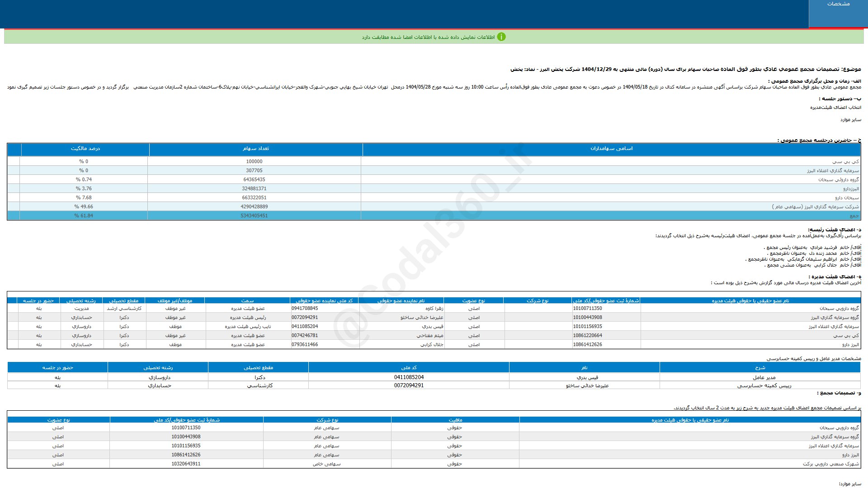Image resolution: width=868 pixels, height=488 pixels.
Task: Click the ownership percentage 49.66 %
Action: [84, 206]
